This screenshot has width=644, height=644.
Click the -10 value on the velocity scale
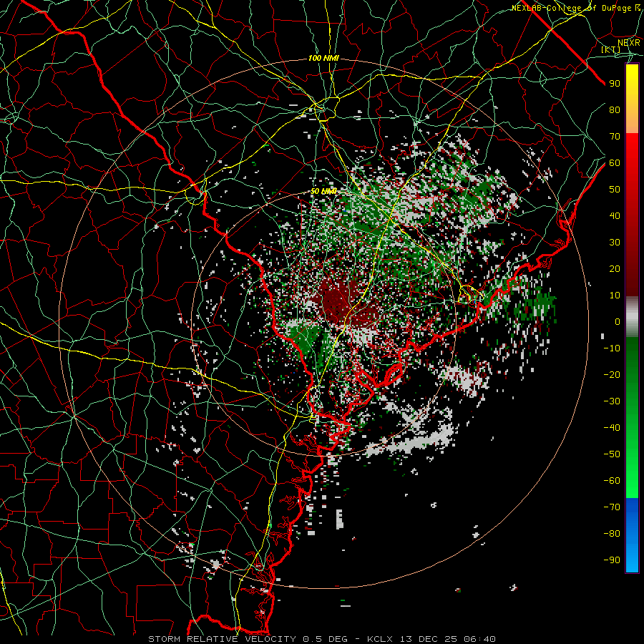click(x=612, y=348)
